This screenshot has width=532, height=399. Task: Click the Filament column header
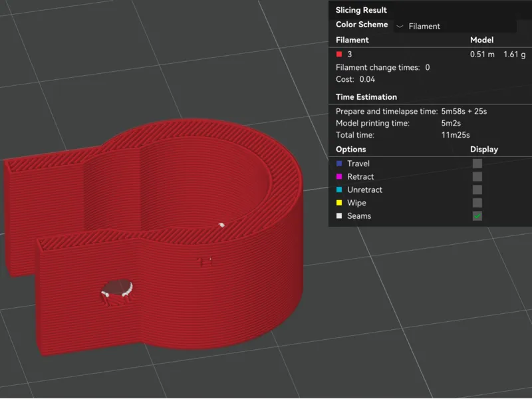point(352,40)
